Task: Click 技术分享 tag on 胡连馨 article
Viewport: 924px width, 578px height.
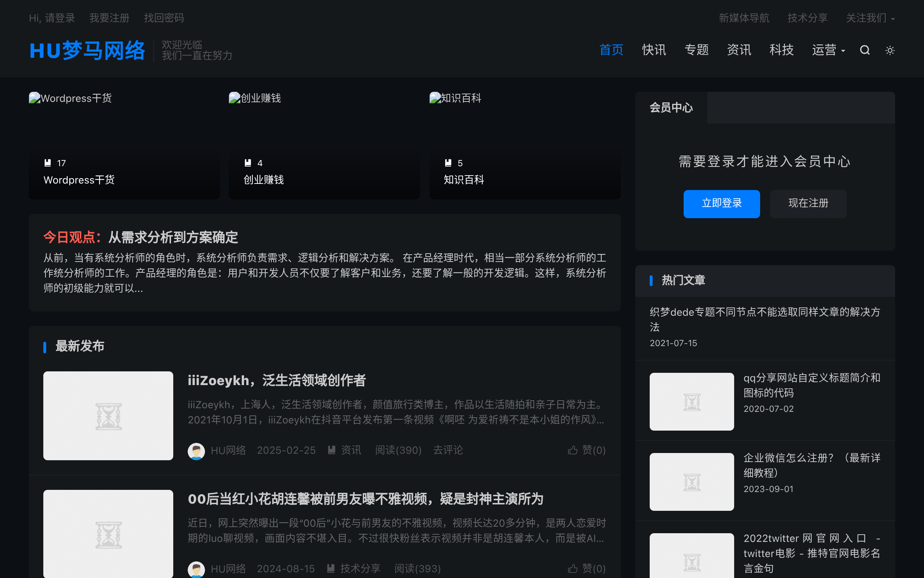Action: point(360,569)
